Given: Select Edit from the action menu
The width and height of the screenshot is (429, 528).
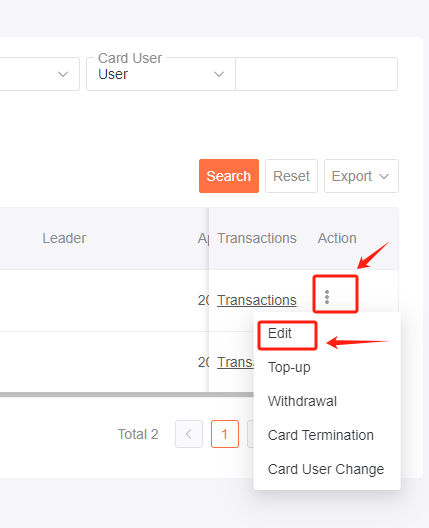Looking at the screenshot, I should [x=280, y=333].
